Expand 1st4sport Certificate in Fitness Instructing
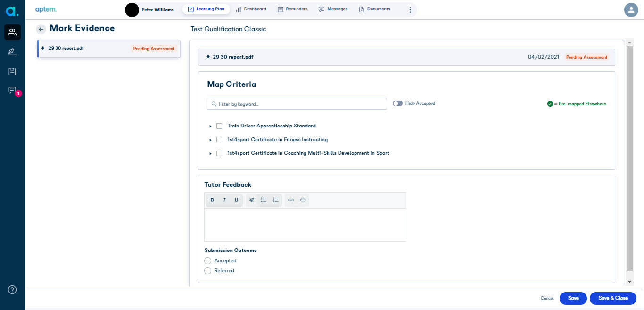 210,140
